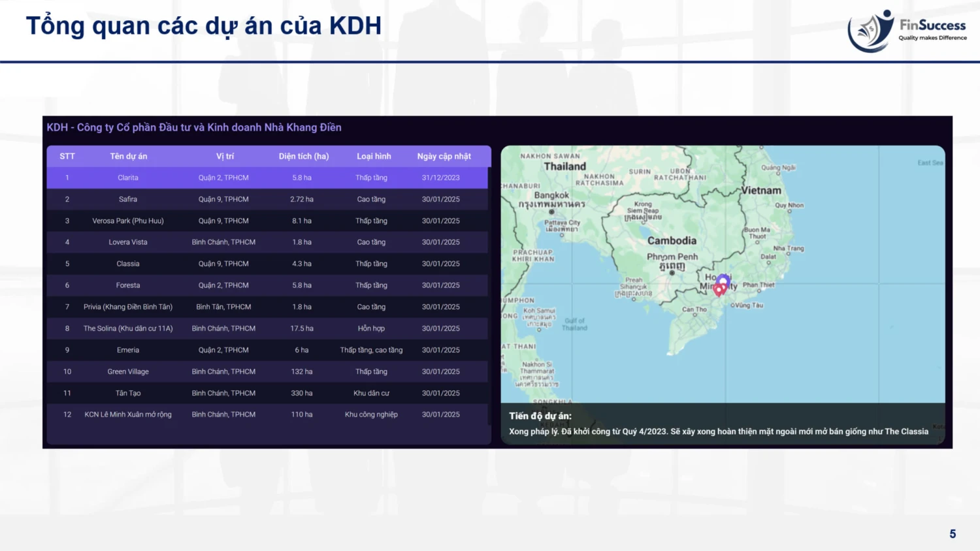Click the blue map pin near Ho Chi Minh City
The width and height of the screenshot is (980, 551).
point(723,281)
